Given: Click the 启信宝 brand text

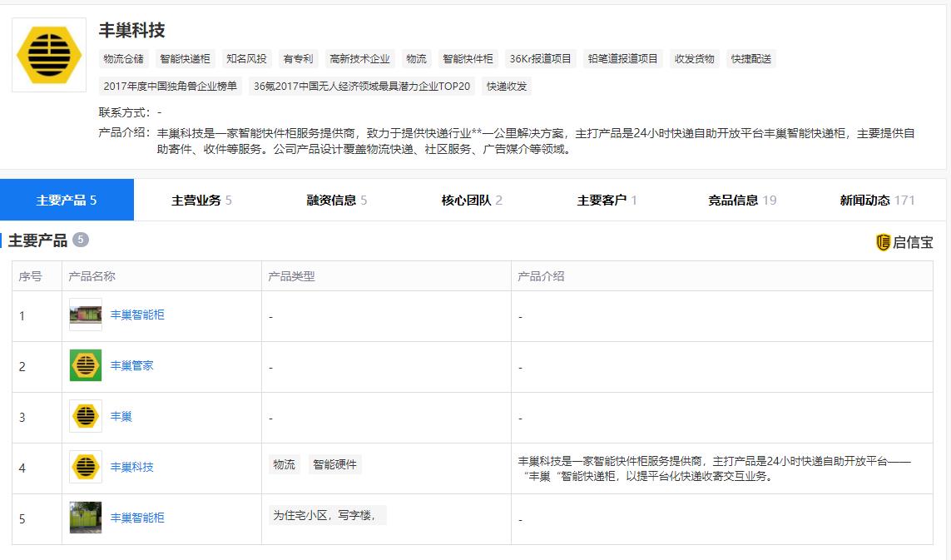Looking at the screenshot, I should pyautogui.click(x=913, y=242).
